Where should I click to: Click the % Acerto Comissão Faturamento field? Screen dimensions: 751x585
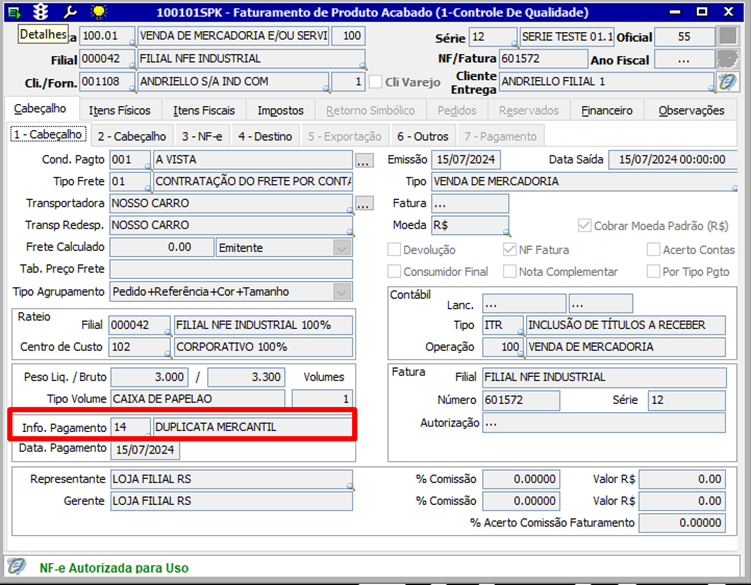point(683,523)
